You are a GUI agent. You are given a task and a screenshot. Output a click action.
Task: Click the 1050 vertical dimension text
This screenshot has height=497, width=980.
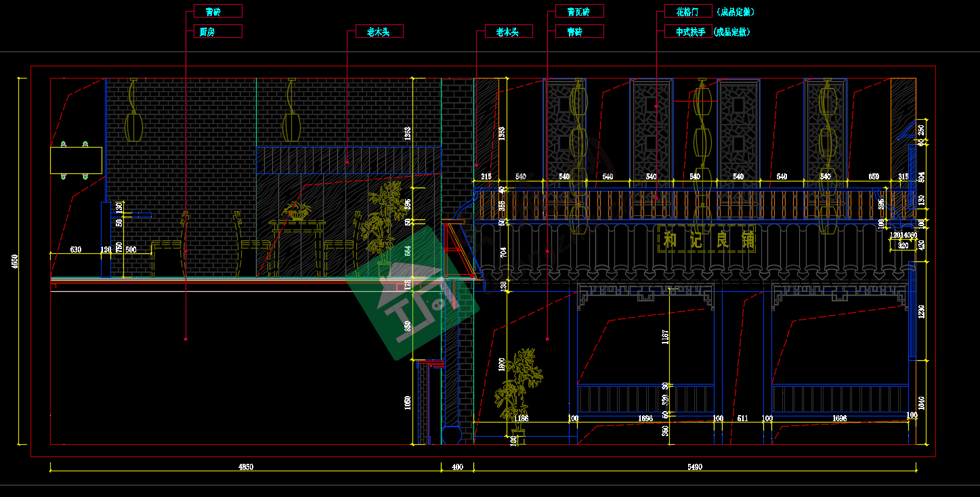[408, 403]
